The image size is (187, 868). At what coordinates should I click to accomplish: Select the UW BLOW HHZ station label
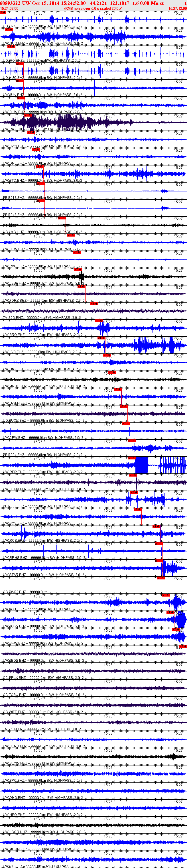click(x=15, y=763)
